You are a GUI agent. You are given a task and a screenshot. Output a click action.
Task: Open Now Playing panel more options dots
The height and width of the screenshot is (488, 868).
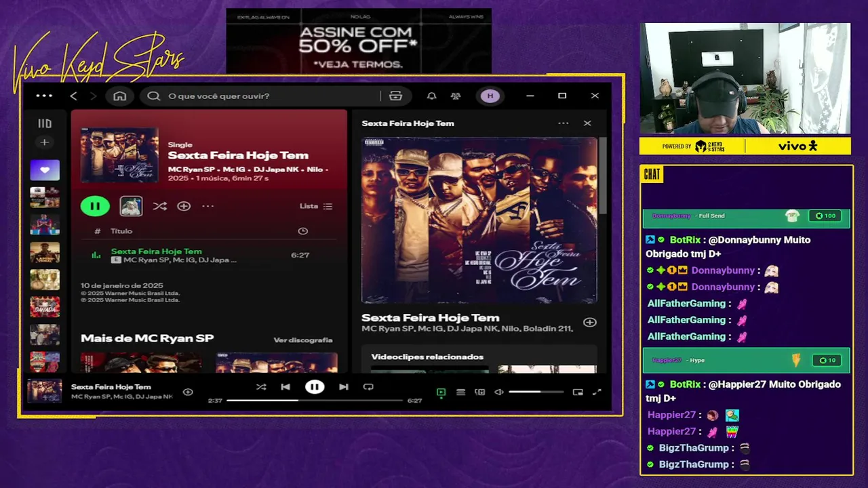tap(564, 123)
